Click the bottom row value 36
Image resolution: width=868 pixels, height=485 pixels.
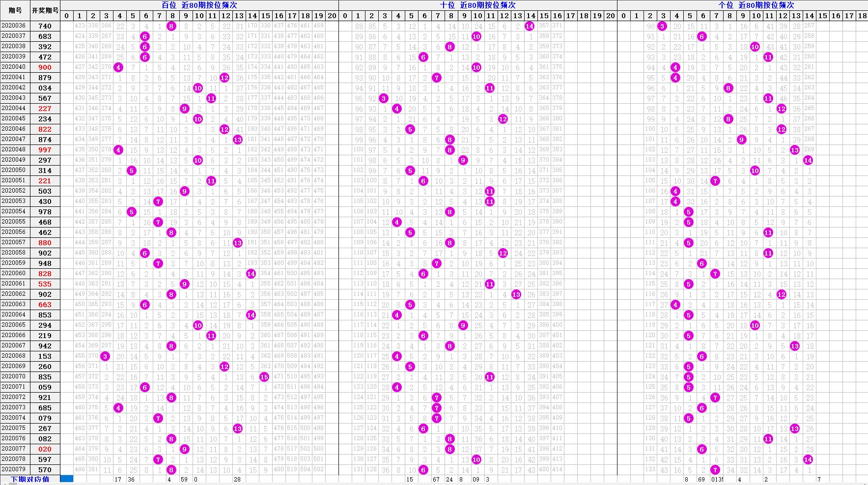pos(132,479)
